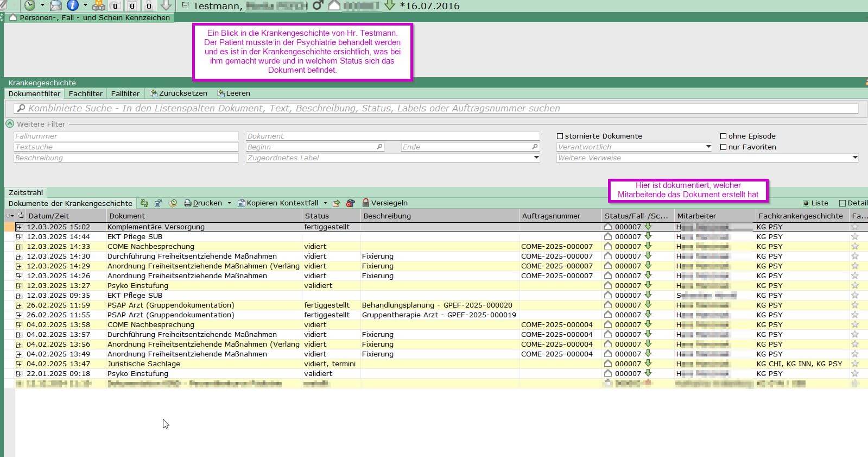The height and width of the screenshot is (457, 868).
Task: Select Dokumente der Krankengeschichte tab
Action: click(71, 203)
